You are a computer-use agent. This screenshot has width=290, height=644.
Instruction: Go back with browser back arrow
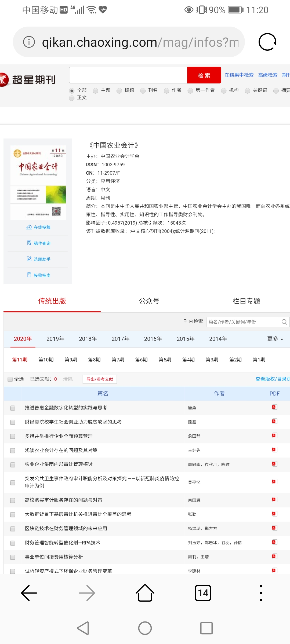[29, 593]
